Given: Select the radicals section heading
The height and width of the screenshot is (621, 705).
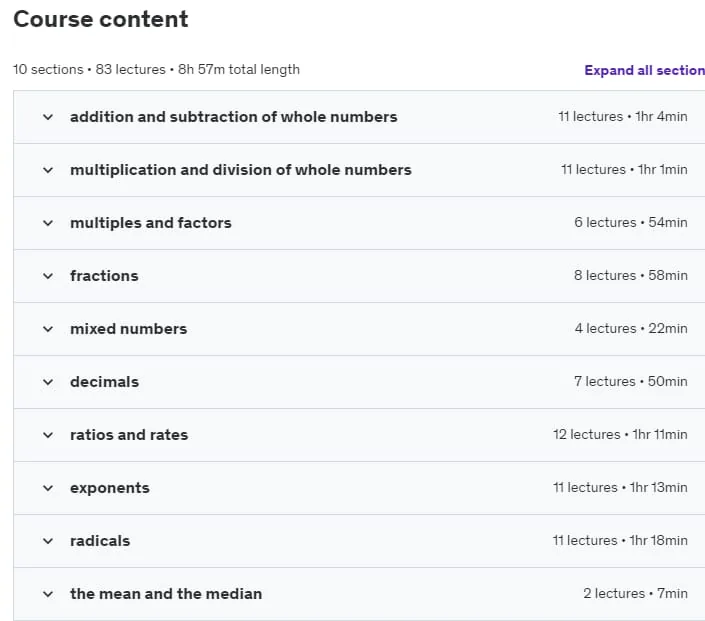Looking at the screenshot, I should pyautogui.click(x=100, y=541).
